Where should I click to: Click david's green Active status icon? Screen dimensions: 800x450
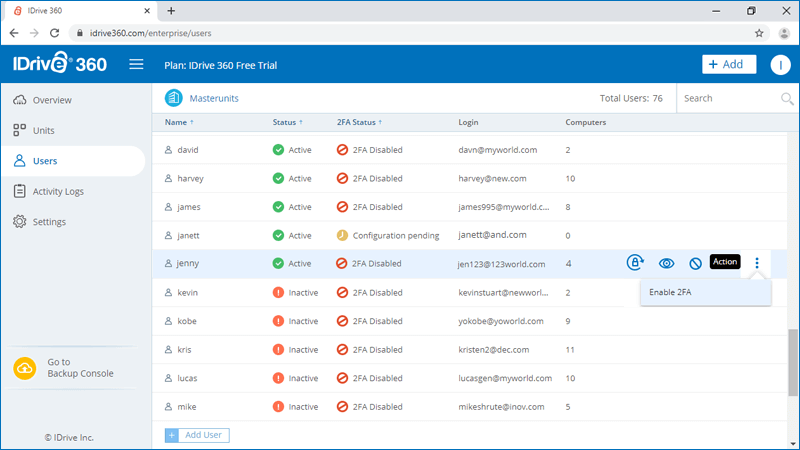tap(278, 150)
